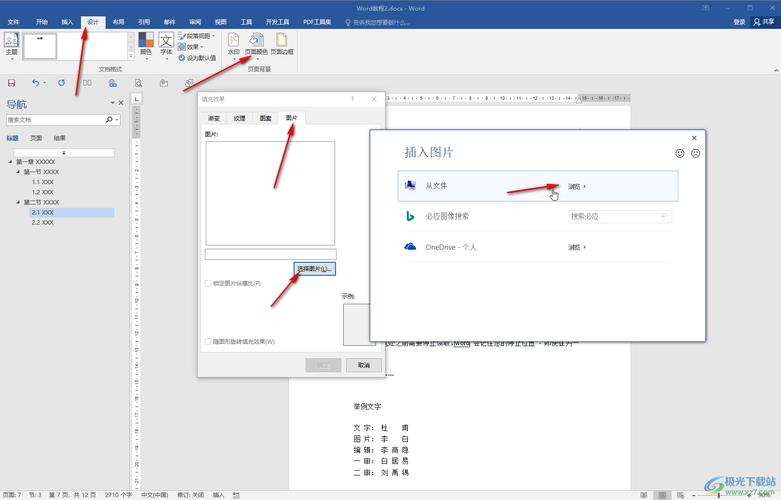Image resolution: width=781 pixels, height=500 pixels.
Task: Collapse the 第二节 XXXX heading node
Action: point(19,202)
